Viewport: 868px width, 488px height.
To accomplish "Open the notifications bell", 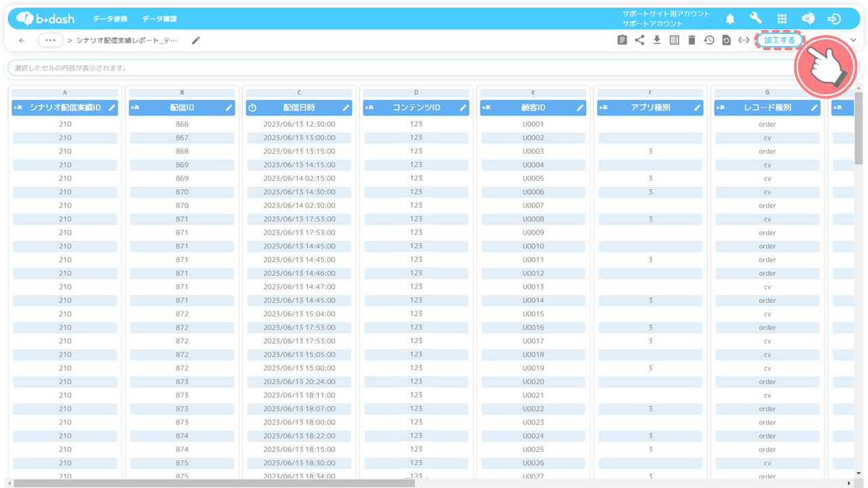I will pos(730,19).
